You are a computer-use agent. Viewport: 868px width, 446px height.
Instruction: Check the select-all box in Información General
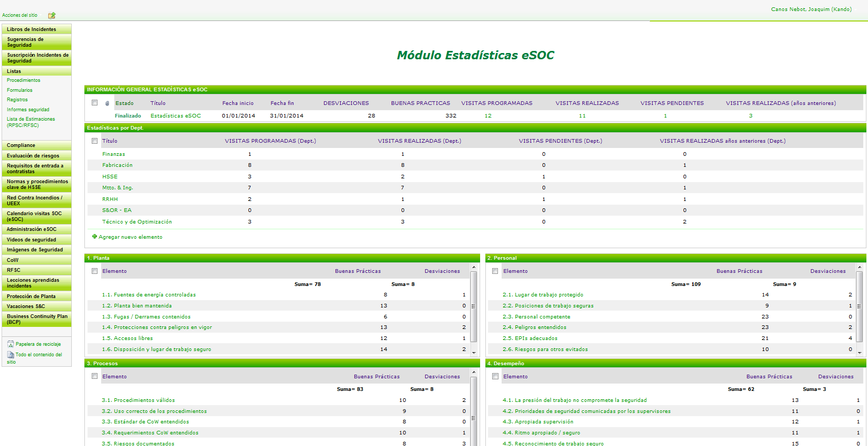95,103
